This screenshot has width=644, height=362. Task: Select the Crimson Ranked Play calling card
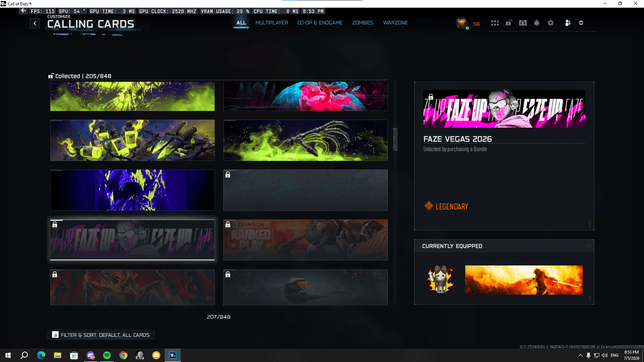pyautogui.click(x=305, y=240)
